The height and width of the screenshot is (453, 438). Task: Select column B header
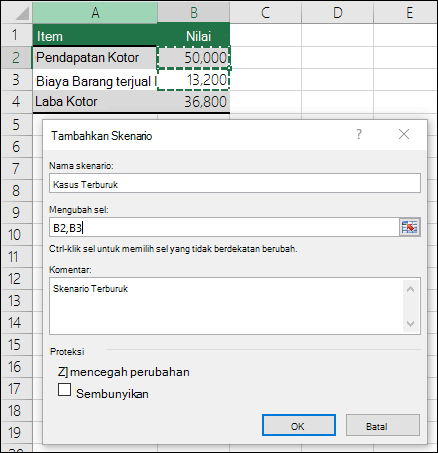click(194, 13)
